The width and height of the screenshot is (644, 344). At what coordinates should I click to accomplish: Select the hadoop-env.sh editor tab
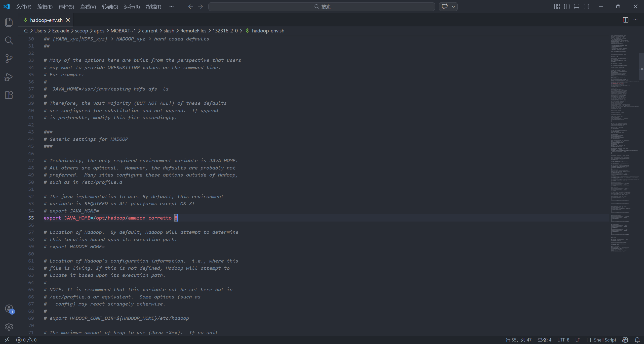point(46,20)
